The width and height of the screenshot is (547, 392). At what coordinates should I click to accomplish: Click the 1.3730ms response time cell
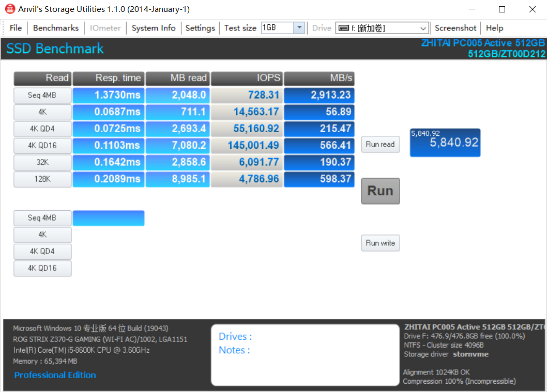pos(109,95)
